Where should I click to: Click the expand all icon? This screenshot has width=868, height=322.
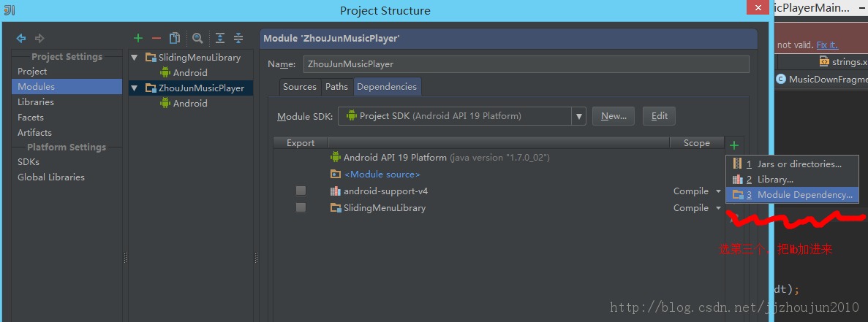[220, 38]
